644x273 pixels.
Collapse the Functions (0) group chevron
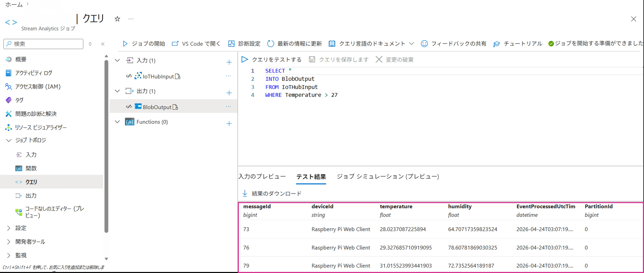117,122
